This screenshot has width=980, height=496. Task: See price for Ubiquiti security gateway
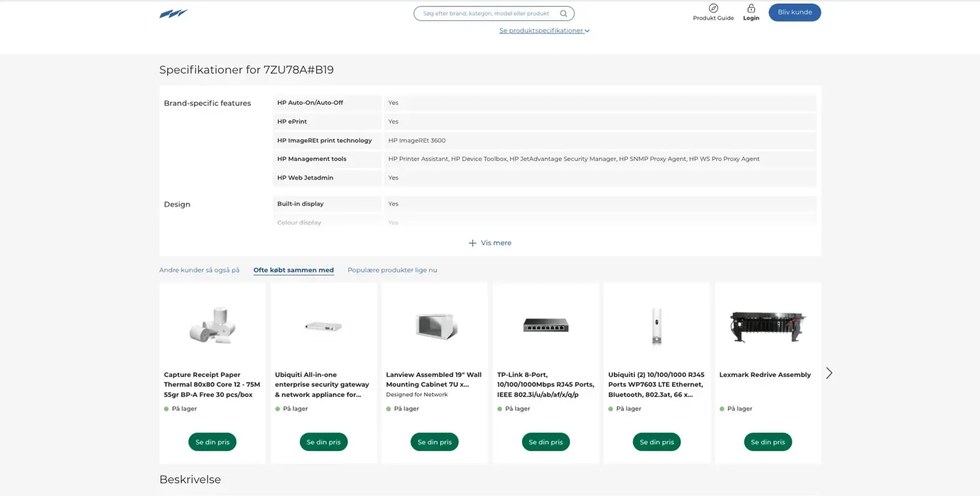point(323,442)
